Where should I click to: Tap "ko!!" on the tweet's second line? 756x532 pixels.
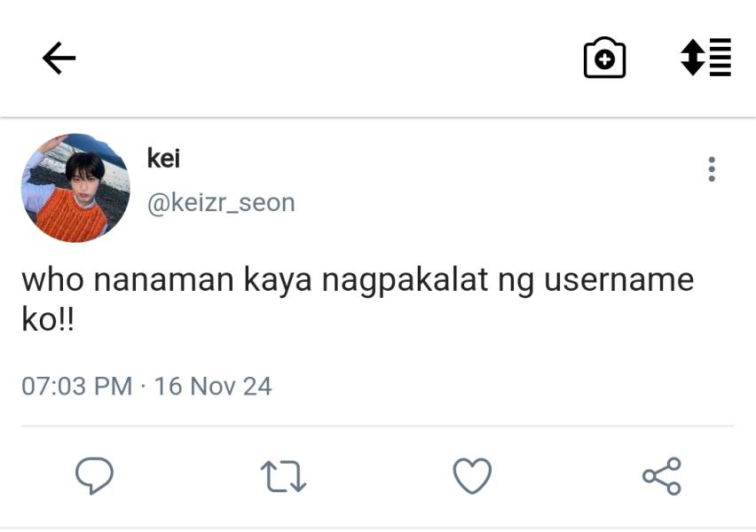[48, 320]
